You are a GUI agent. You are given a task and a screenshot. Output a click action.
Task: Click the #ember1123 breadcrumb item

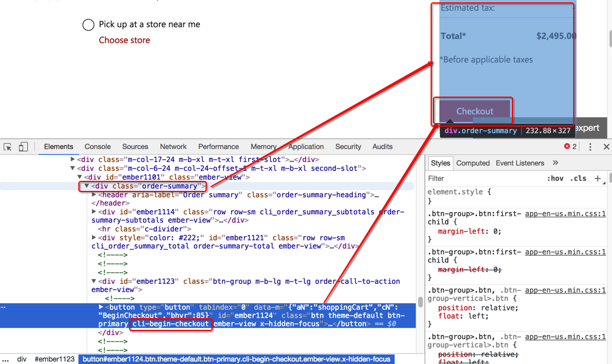pyautogui.click(x=55, y=359)
